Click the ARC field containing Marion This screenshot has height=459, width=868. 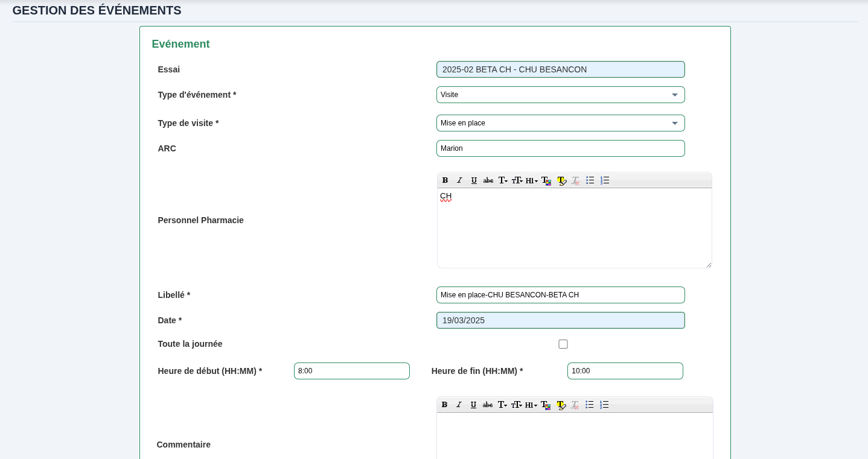click(560, 148)
